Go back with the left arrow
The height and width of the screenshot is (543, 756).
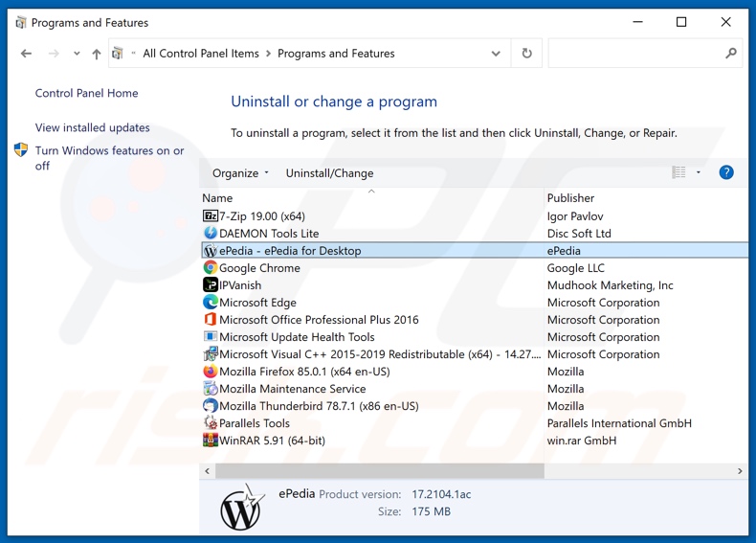pos(26,54)
